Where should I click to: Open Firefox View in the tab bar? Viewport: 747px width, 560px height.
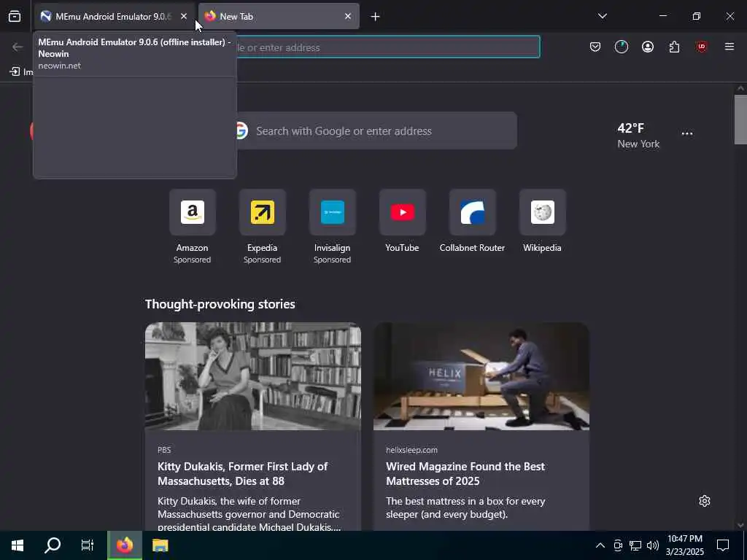point(15,16)
